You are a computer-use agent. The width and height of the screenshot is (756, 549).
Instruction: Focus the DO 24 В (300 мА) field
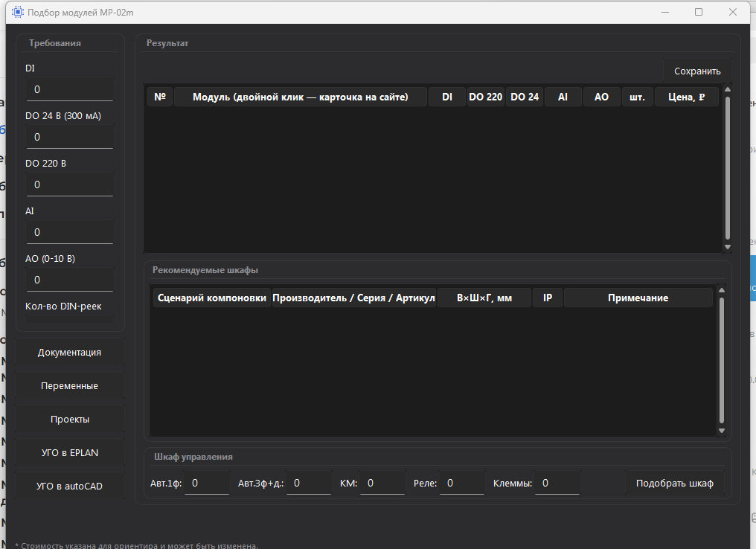coord(70,137)
